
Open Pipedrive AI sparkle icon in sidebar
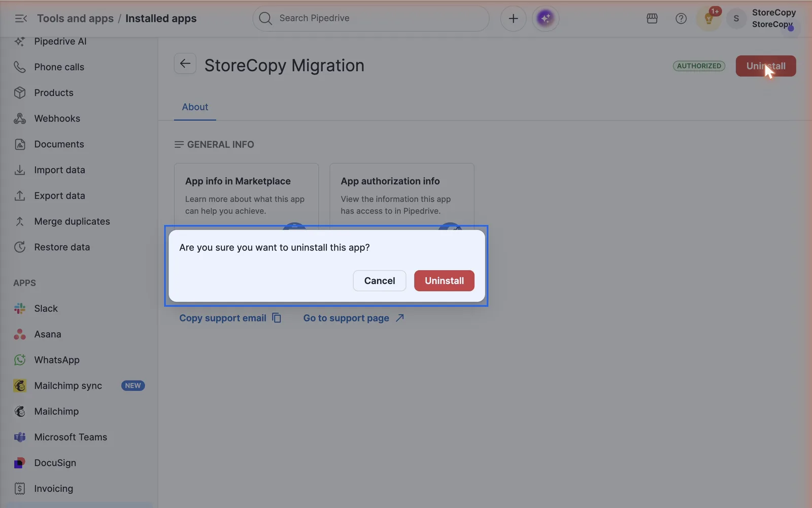20,41
